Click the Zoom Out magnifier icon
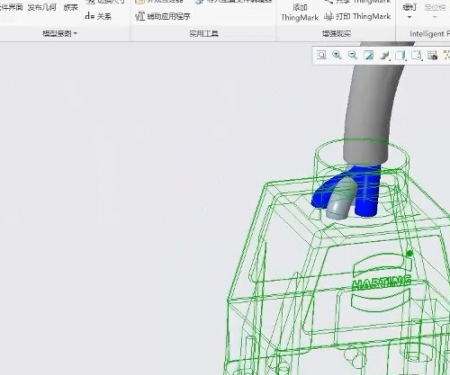This screenshot has height=375, width=450. click(x=352, y=55)
